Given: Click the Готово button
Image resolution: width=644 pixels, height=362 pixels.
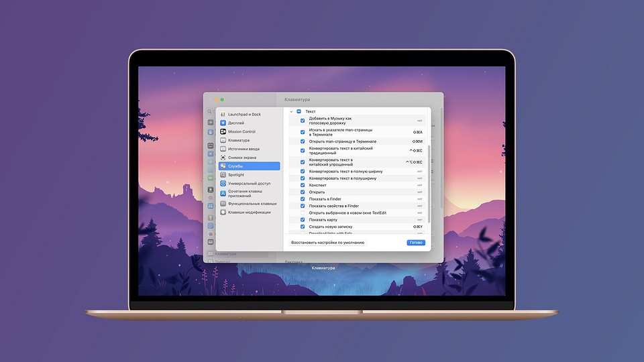Looking at the screenshot, I should pos(416,243).
